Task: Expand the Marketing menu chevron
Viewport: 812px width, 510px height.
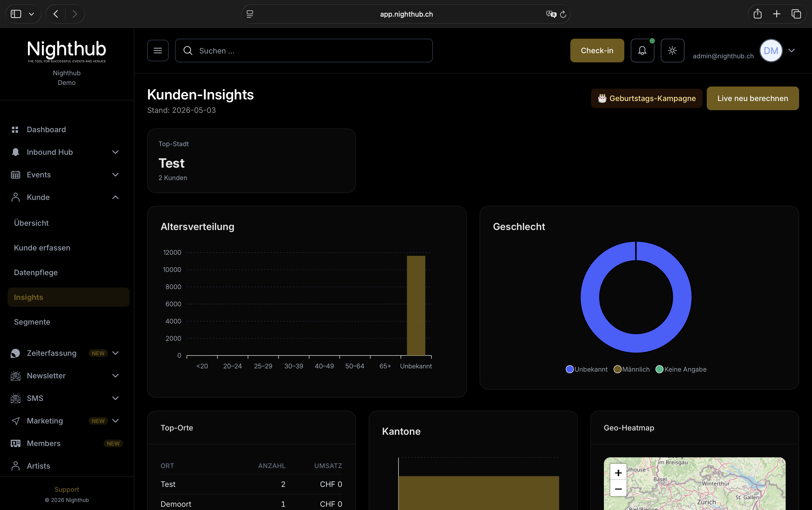Action: pos(115,421)
